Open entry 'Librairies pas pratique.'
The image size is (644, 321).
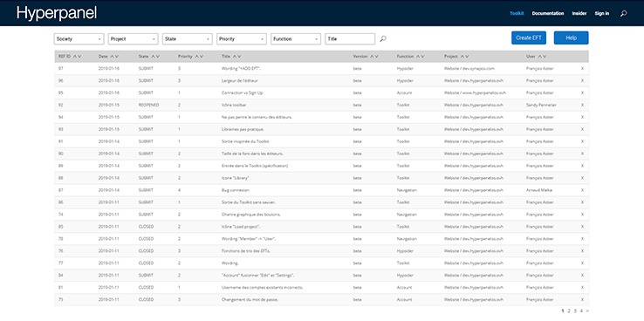[243, 129]
